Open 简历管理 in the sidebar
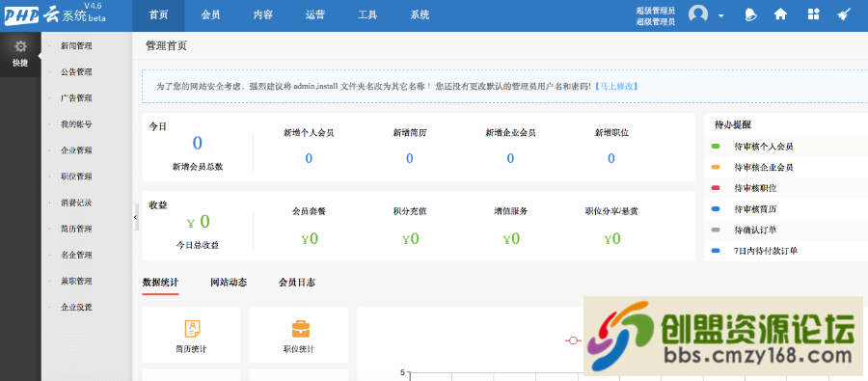 click(x=76, y=229)
